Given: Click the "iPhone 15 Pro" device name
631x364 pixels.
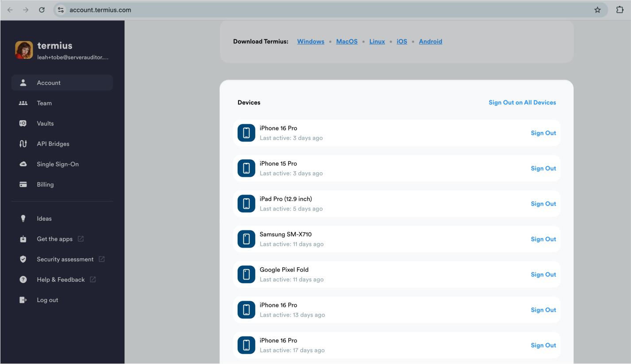Looking at the screenshot, I should [278, 164].
